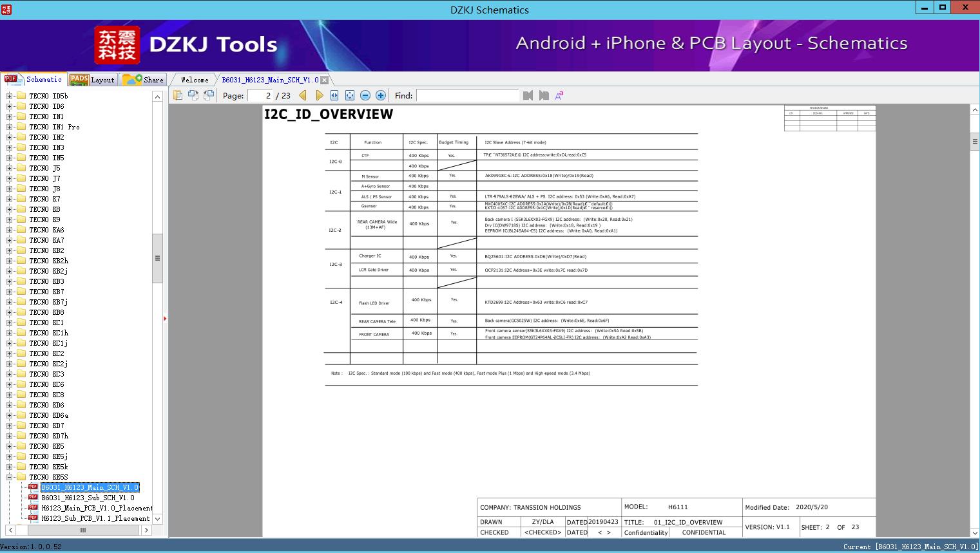980x553 pixels.
Task: Open the H6123_Sub_PCB_V1.1_Placement file
Action: [96, 518]
